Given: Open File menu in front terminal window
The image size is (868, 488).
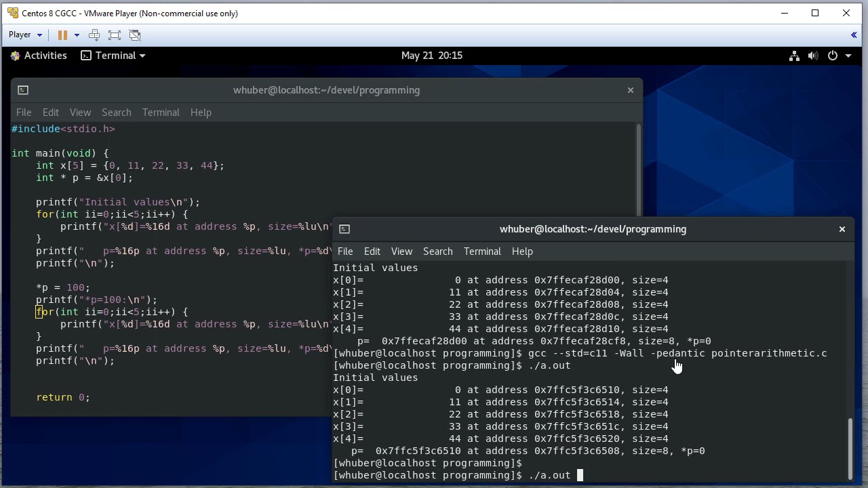Looking at the screenshot, I should pos(345,251).
